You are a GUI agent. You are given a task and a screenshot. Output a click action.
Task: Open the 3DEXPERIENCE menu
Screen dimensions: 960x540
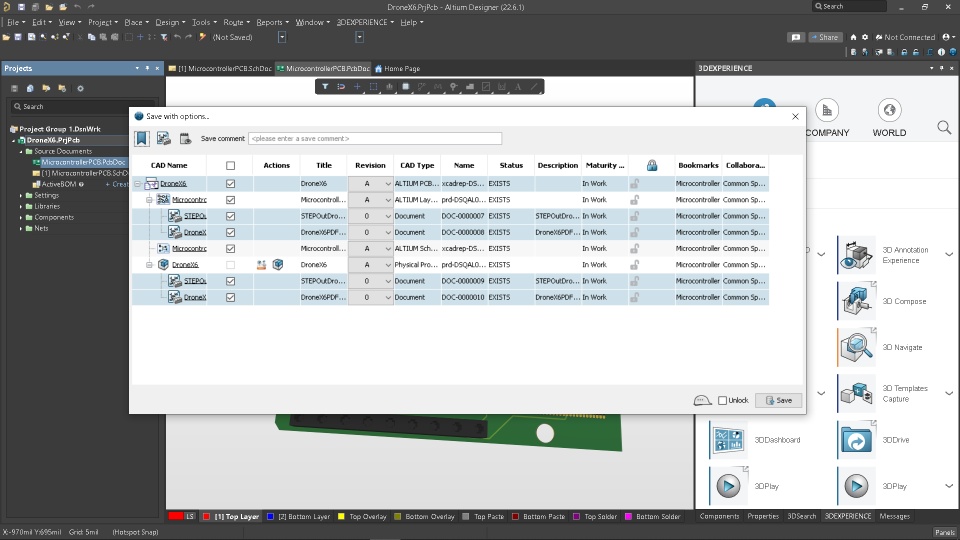[x=365, y=22]
